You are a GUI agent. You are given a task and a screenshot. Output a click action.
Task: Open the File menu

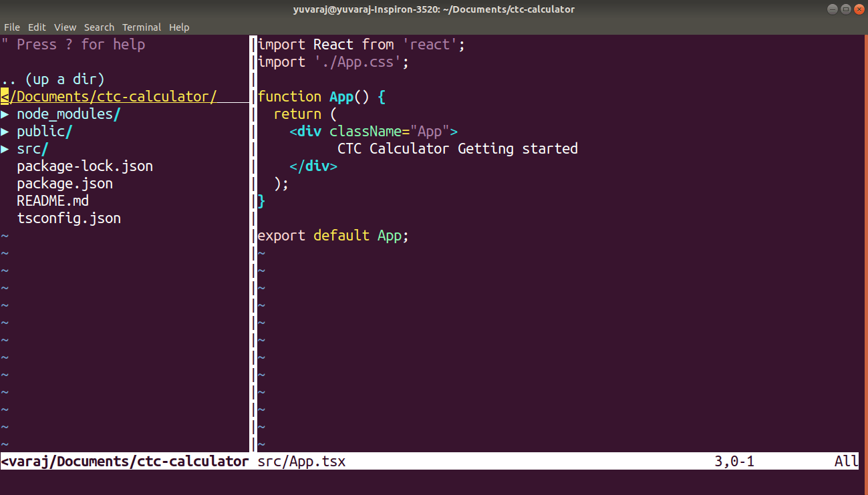pos(11,27)
